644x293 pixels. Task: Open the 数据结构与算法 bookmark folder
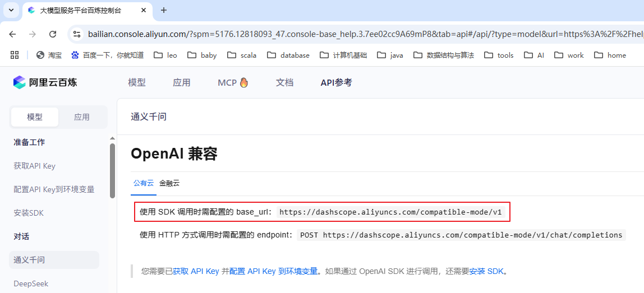(444, 55)
